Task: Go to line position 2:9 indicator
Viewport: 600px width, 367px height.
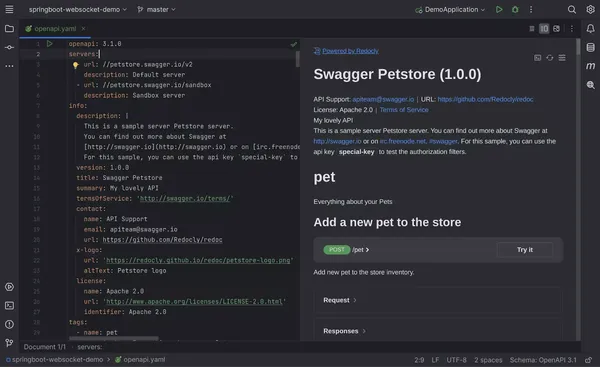Action: tap(419, 360)
